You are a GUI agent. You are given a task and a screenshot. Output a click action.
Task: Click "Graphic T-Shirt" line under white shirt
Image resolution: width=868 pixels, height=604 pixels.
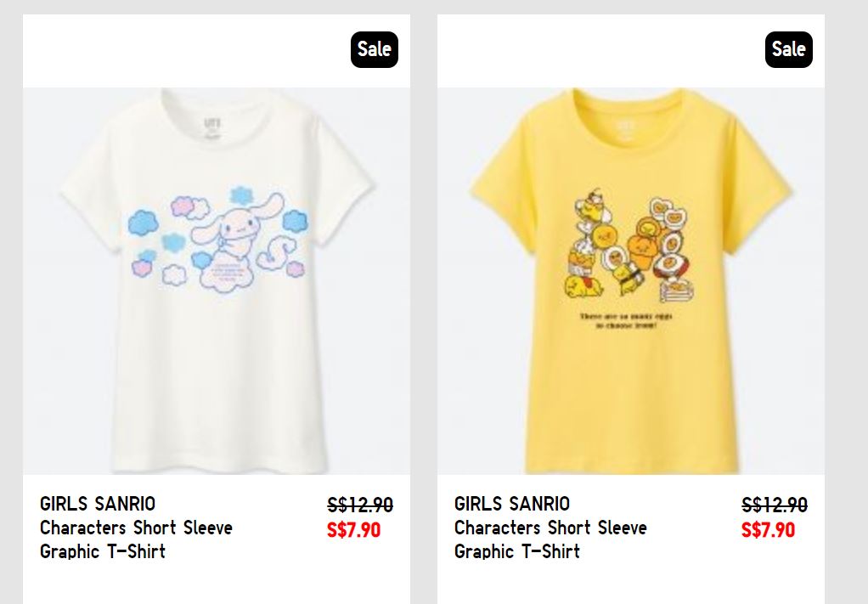click(103, 551)
